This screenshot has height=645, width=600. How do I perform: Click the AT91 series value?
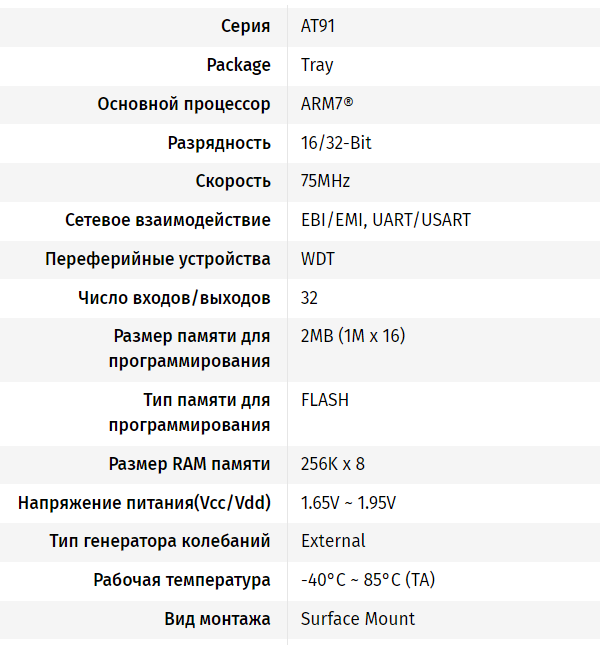click(x=317, y=26)
